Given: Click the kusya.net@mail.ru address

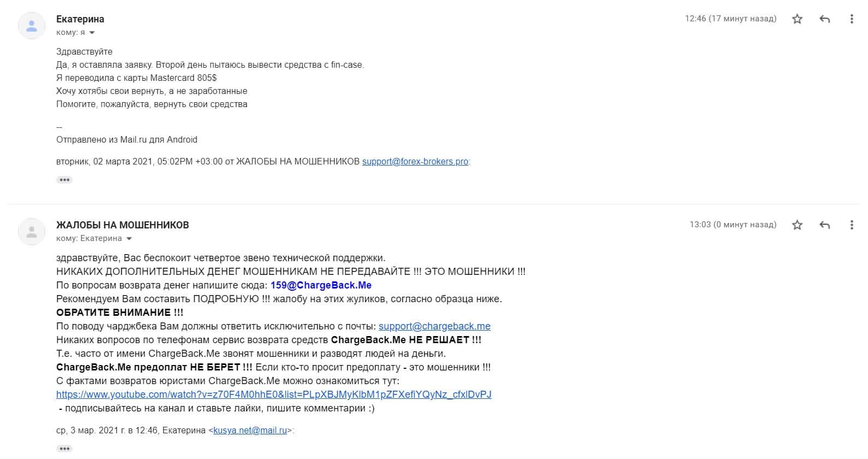Looking at the screenshot, I should click(x=250, y=431).
